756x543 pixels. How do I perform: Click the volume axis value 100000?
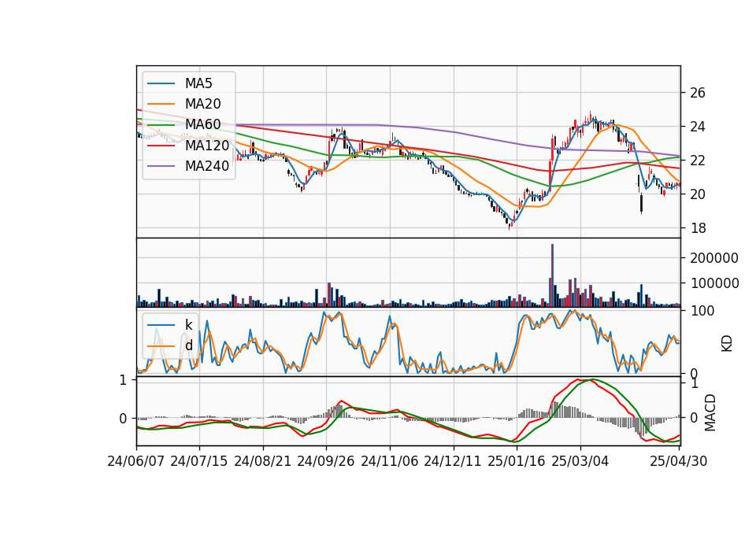tap(714, 283)
